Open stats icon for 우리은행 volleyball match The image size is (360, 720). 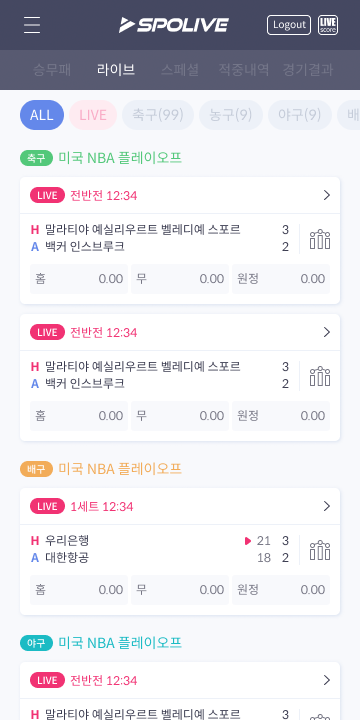[320, 550]
